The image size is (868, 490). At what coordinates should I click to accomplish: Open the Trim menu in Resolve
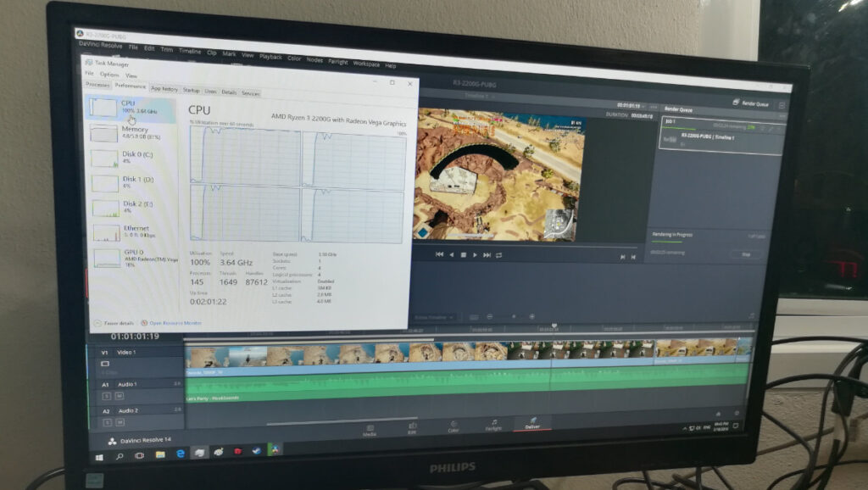167,50
